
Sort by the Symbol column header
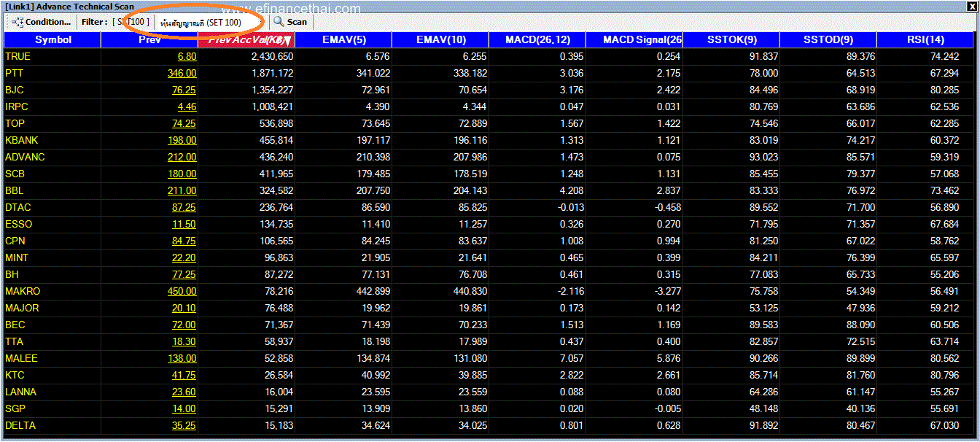52,40
